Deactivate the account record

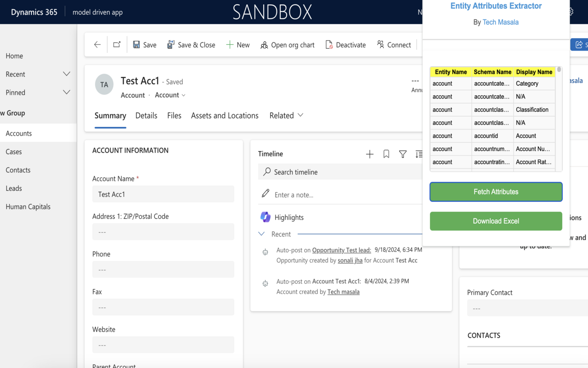coord(345,45)
